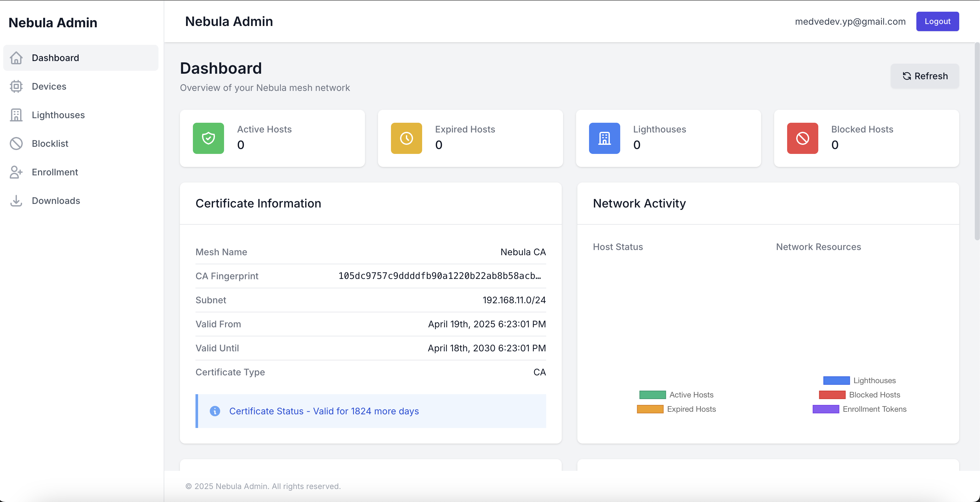
Task: Select Downloads from the sidebar
Action: tap(81, 200)
